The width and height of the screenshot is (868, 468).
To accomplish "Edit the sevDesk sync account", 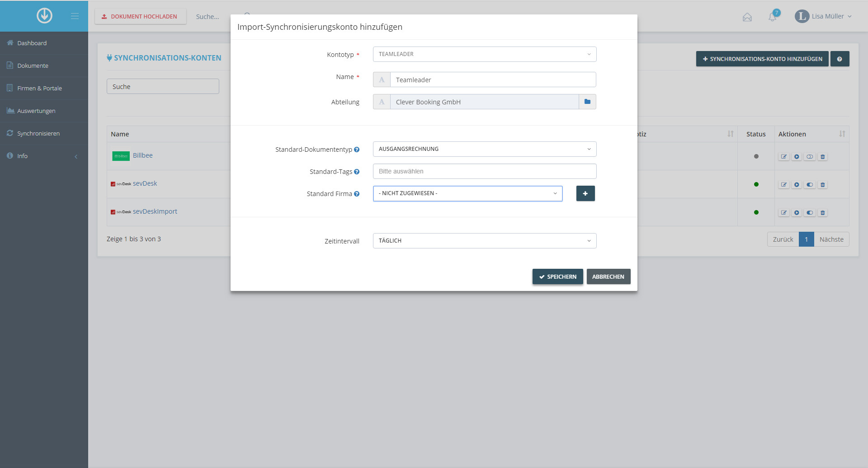I will point(784,185).
